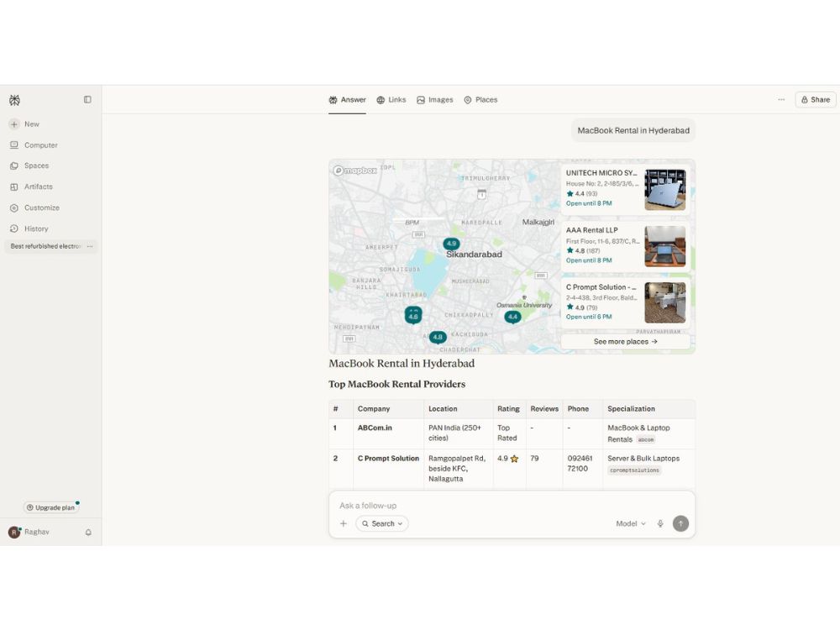
Task: Click See more places
Action: [x=625, y=342]
